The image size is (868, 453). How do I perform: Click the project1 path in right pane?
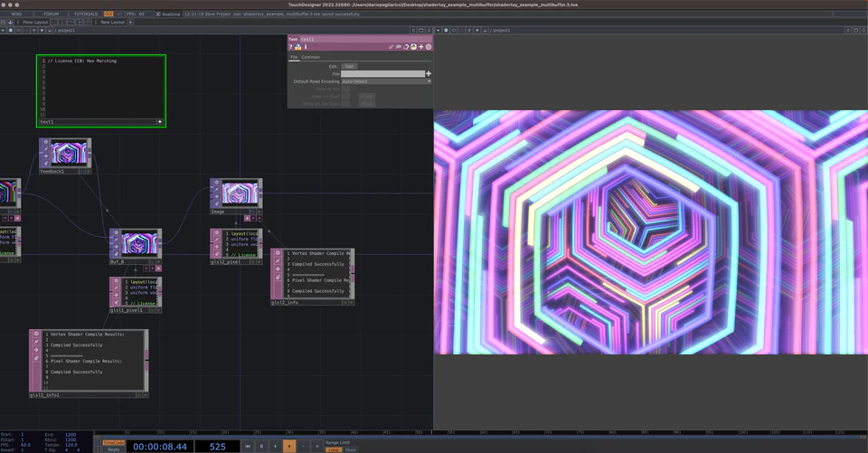[x=502, y=31]
